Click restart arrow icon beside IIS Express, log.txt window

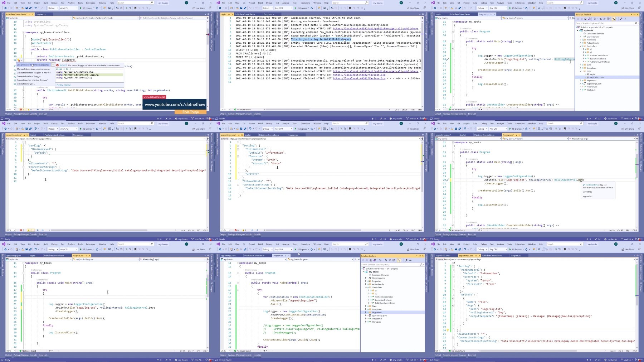pyautogui.click(x=312, y=8)
